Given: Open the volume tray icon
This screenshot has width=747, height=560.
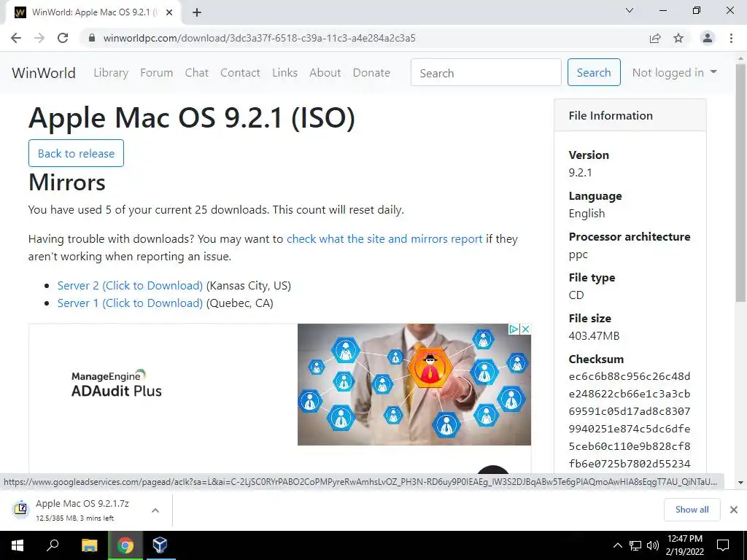Looking at the screenshot, I should [x=653, y=545].
